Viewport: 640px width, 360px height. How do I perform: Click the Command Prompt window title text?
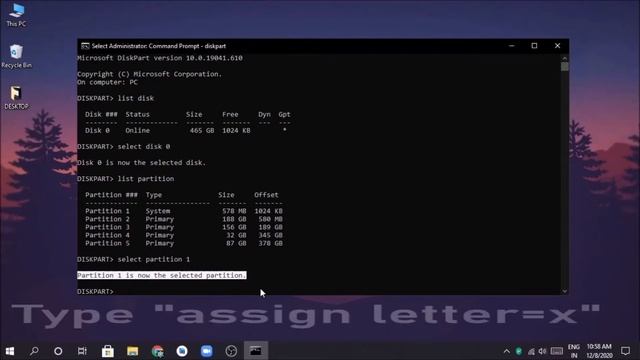coord(159,46)
